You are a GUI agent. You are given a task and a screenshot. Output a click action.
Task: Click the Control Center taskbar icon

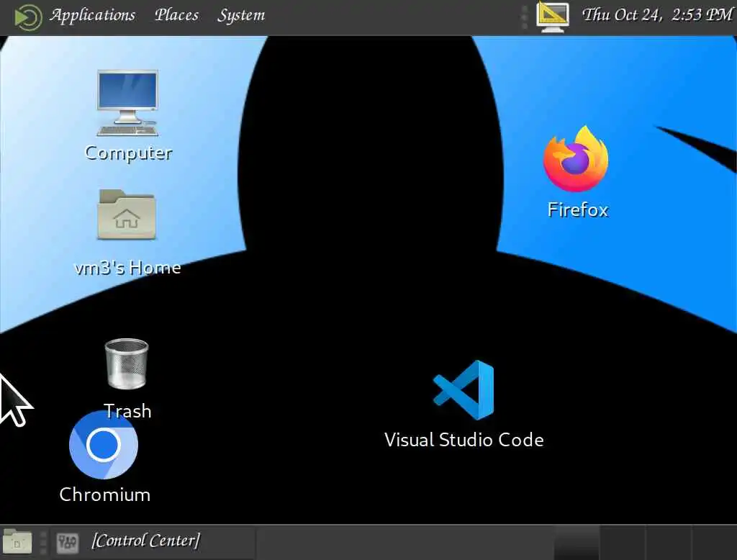[67, 543]
